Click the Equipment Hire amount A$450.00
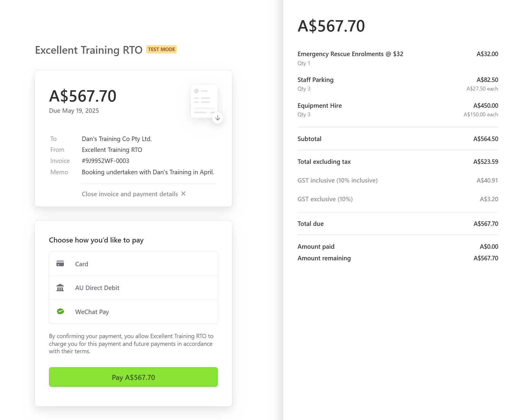This screenshot has height=420, width=509. 486,106
